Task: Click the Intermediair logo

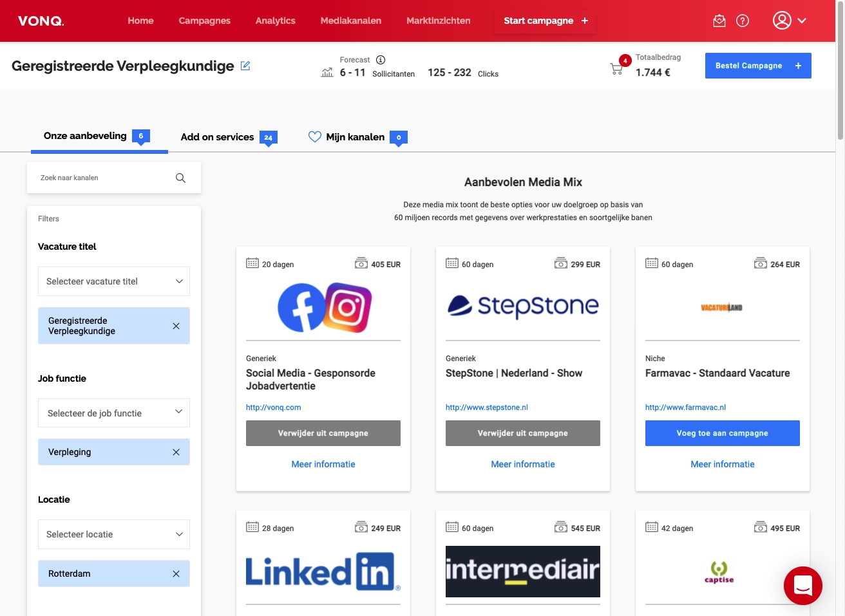Action: (523, 572)
